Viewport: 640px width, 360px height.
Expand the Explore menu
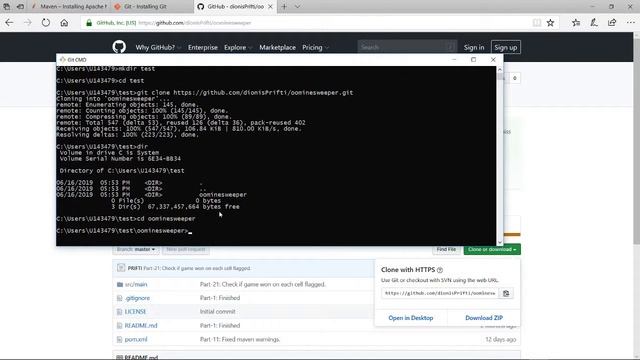pyautogui.click(x=238, y=47)
